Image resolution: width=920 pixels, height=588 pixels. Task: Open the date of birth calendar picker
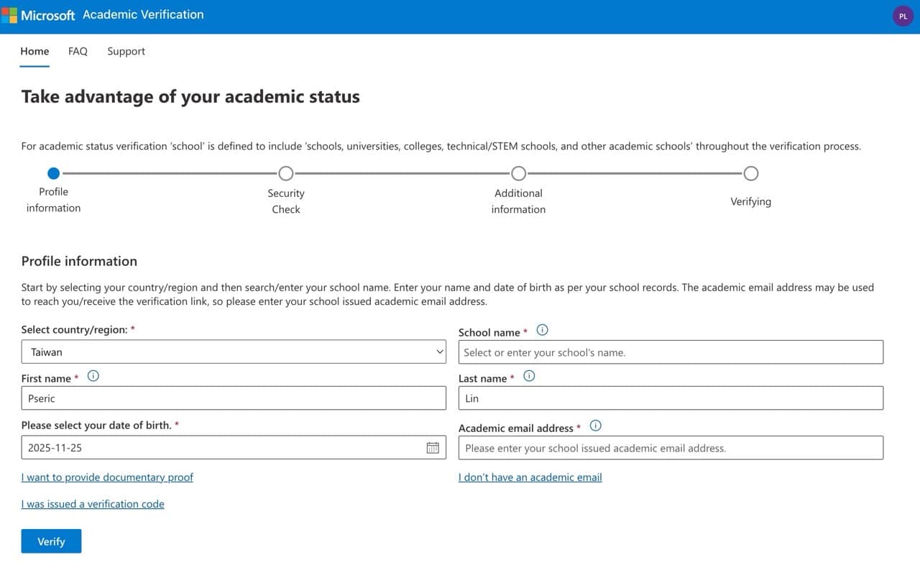pos(433,448)
